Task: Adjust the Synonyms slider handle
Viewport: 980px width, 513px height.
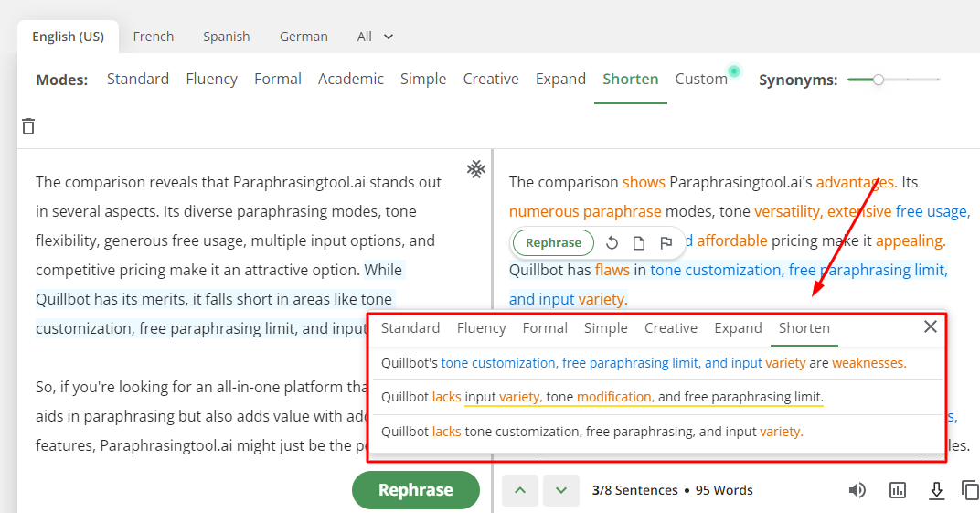Action: coord(879,80)
